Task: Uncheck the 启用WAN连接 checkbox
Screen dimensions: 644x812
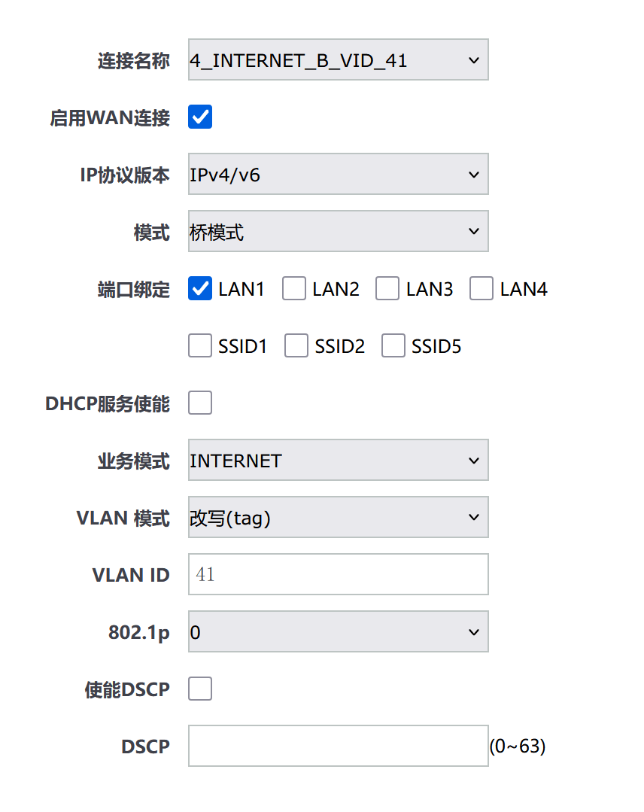Action: [200, 117]
